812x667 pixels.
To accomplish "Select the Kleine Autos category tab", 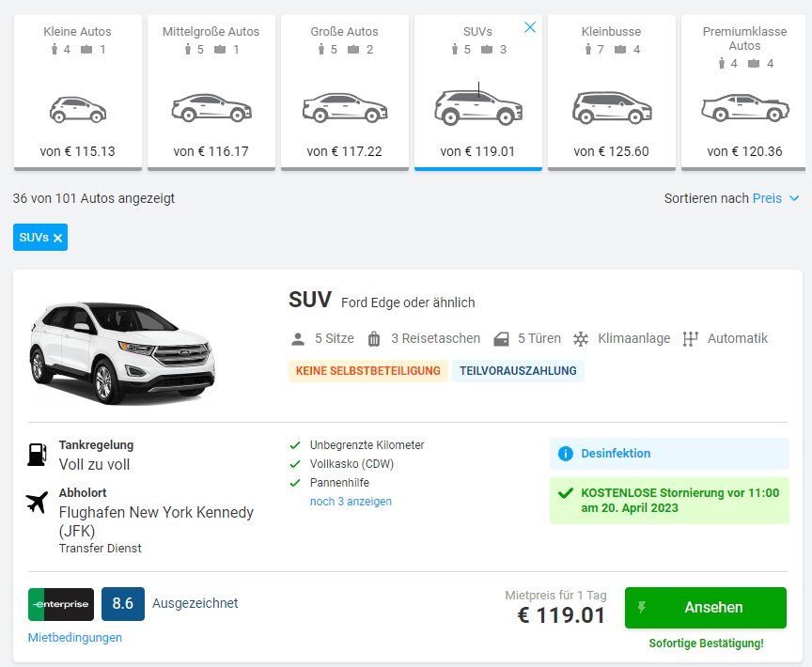I will pyautogui.click(x=76, y=92).
